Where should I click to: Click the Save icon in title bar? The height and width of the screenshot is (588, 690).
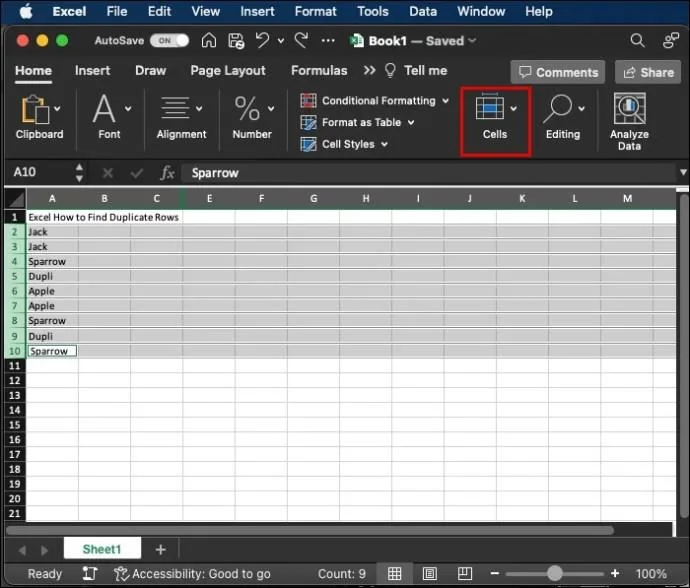click(x=236, y=41)
